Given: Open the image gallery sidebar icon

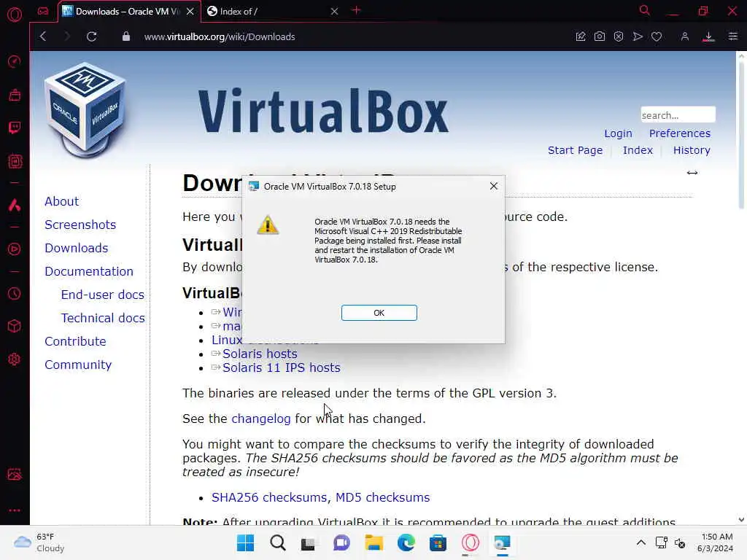Looking at the screenshot, I should (15, 474).
